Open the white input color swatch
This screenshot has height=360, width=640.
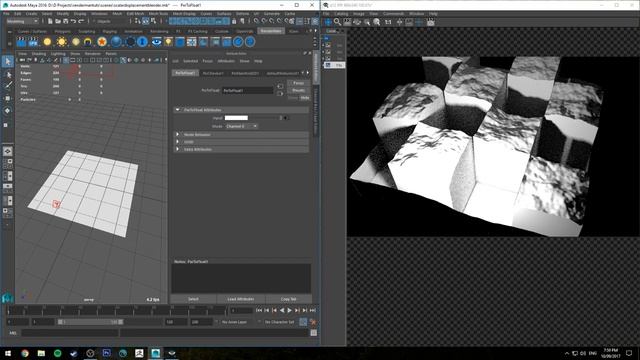(x=236, y=118)
